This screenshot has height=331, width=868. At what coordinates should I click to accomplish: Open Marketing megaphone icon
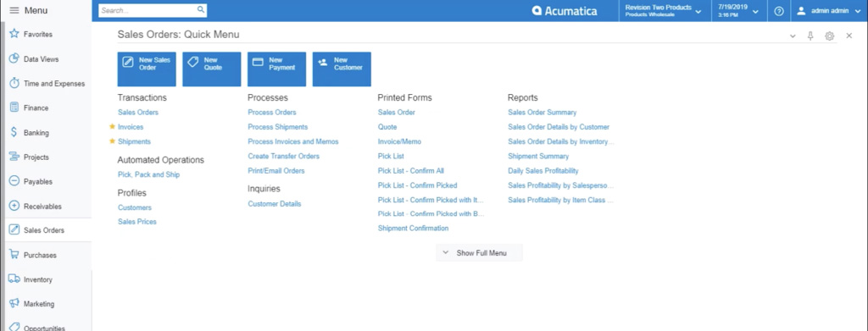click(14, 303)
